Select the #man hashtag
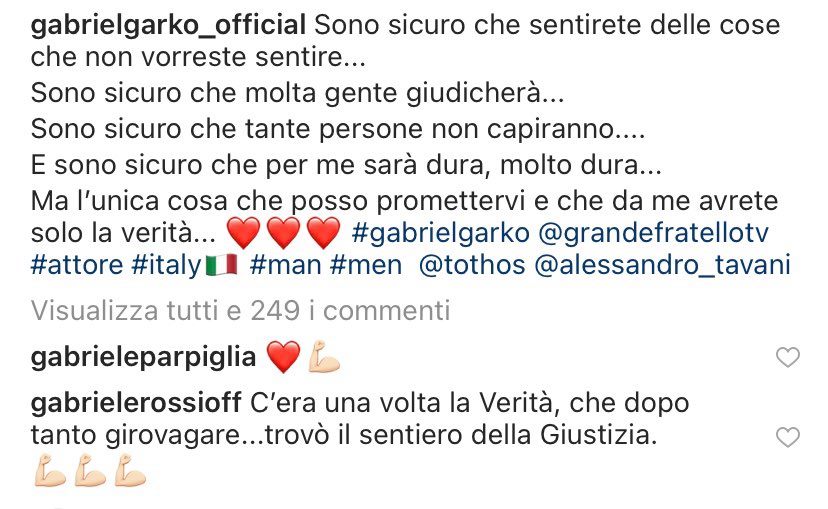The height and width of the screenshot is (509, 828). (x=286, y=265)
